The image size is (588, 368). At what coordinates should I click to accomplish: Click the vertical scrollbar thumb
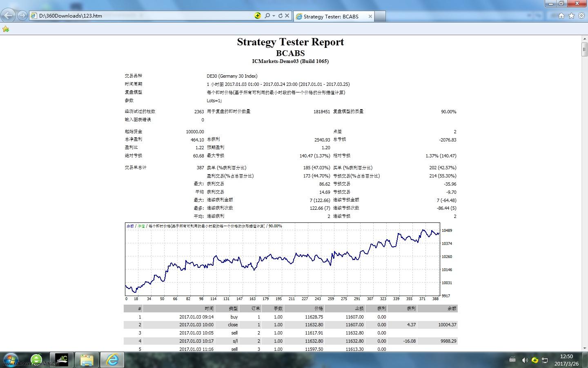coord(584,49)
